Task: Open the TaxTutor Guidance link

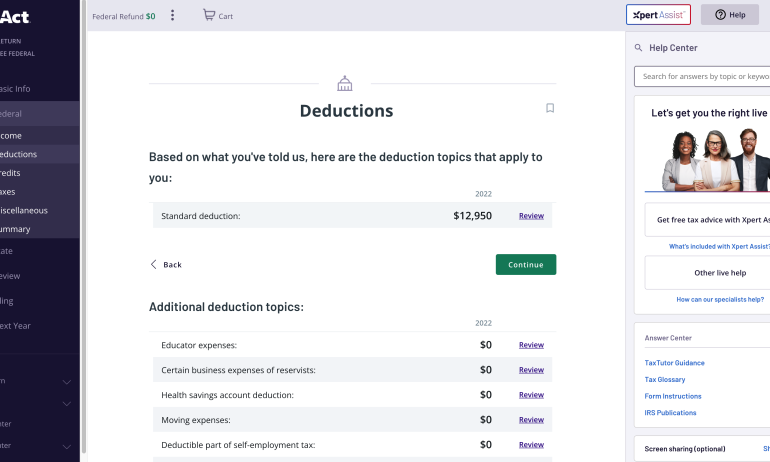Action: [x=674, y=363]
